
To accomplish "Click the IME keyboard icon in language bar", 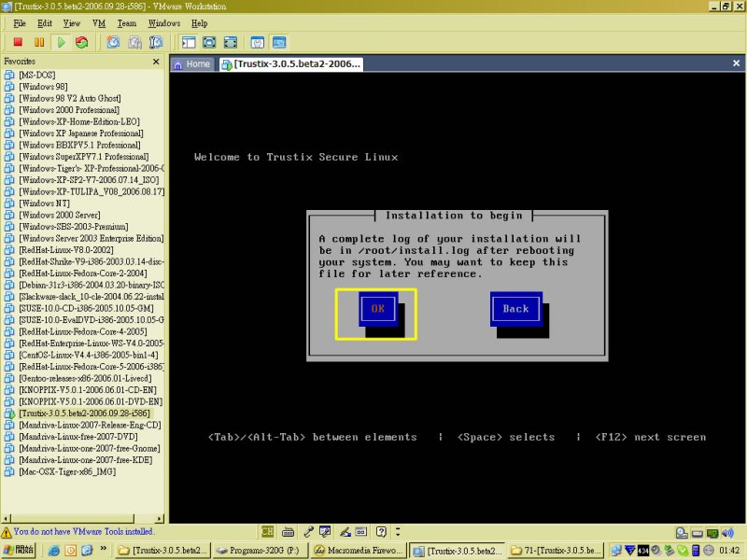I will tap(289, 531).
